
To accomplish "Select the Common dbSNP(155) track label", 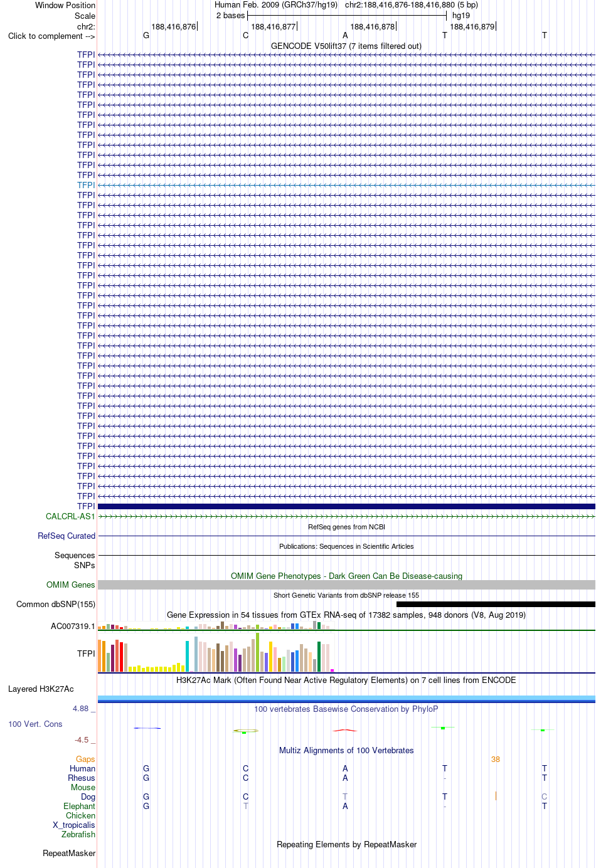I will [x=56, y=604].
